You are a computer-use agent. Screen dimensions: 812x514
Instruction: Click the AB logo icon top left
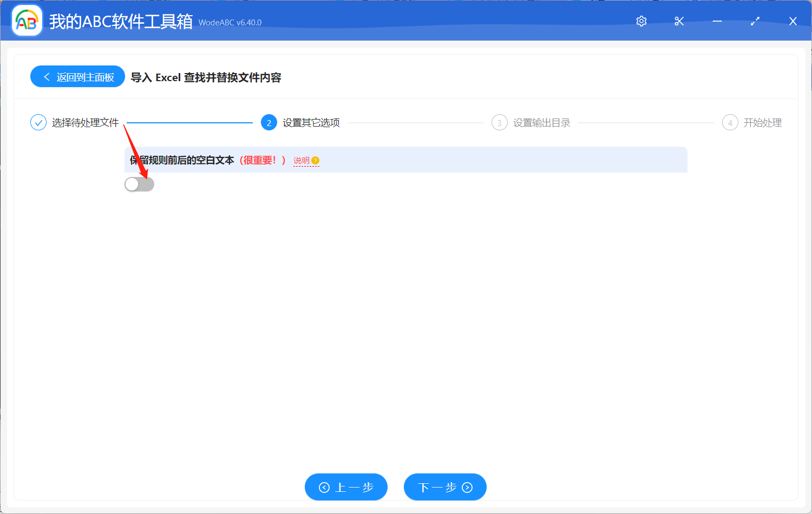(x=27, y=21)
